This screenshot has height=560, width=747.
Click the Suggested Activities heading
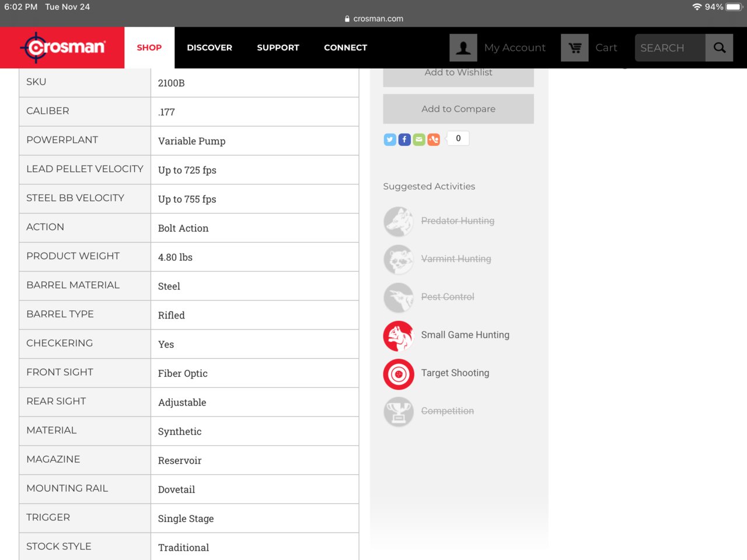click(429, 186)
